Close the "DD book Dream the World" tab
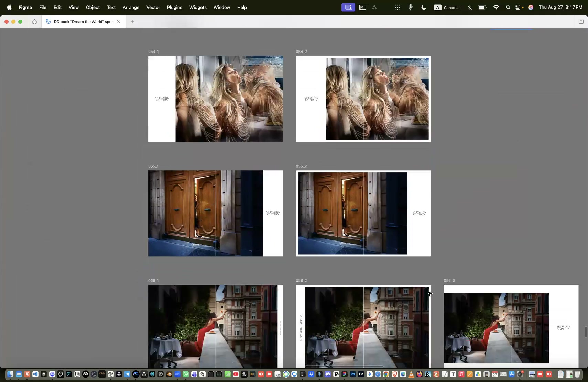This screenshot has height=382, width=588. [x=119, y=22]
